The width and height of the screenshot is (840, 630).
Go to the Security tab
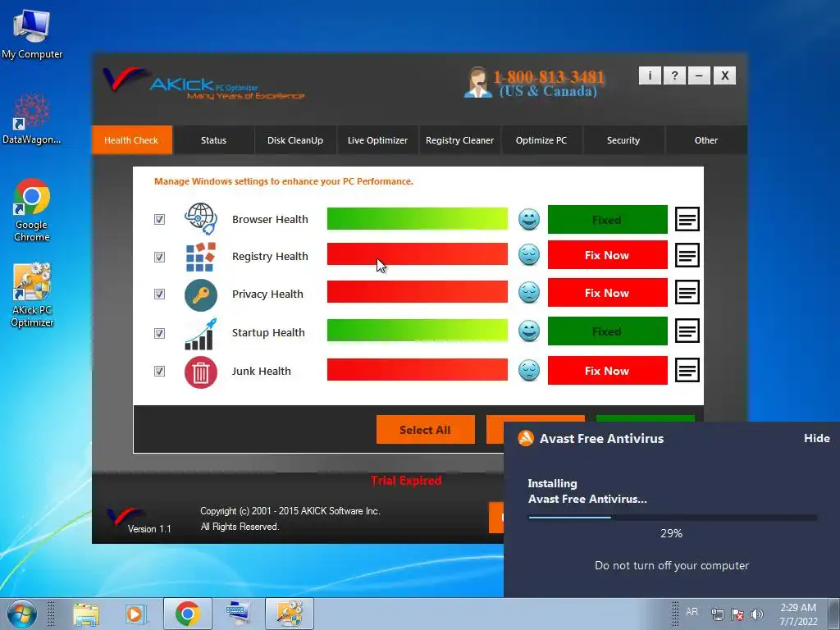coord(623,139)
